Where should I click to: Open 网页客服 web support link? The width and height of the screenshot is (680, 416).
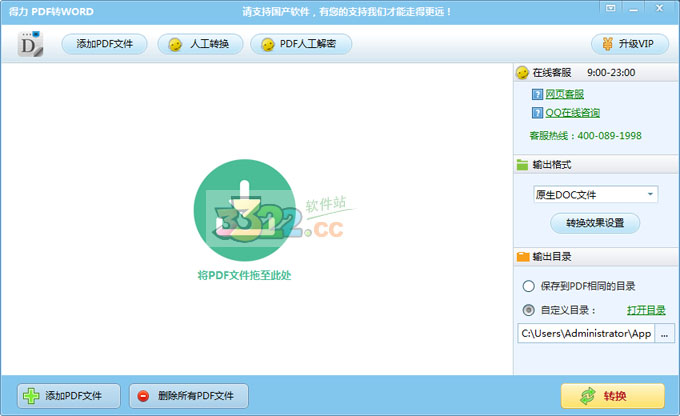tap(564, 94)
